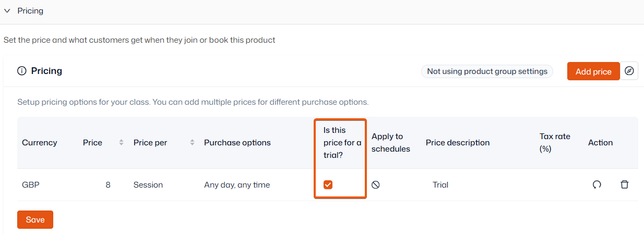Open the Any day, any time purchase options
This screenshot has width=644, height=235.
point(237,184)
